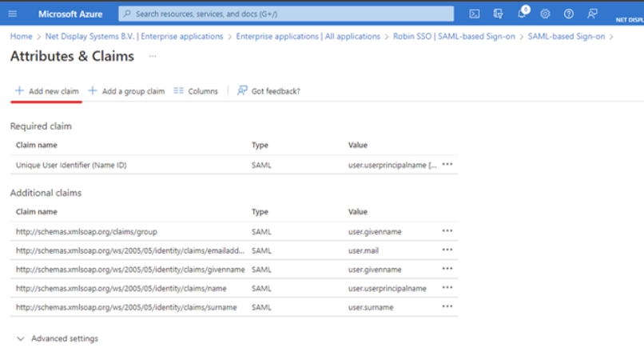Click the user.surname value
Screen dimensions: 644x364
pyautogui.click(x=371, y=307)
